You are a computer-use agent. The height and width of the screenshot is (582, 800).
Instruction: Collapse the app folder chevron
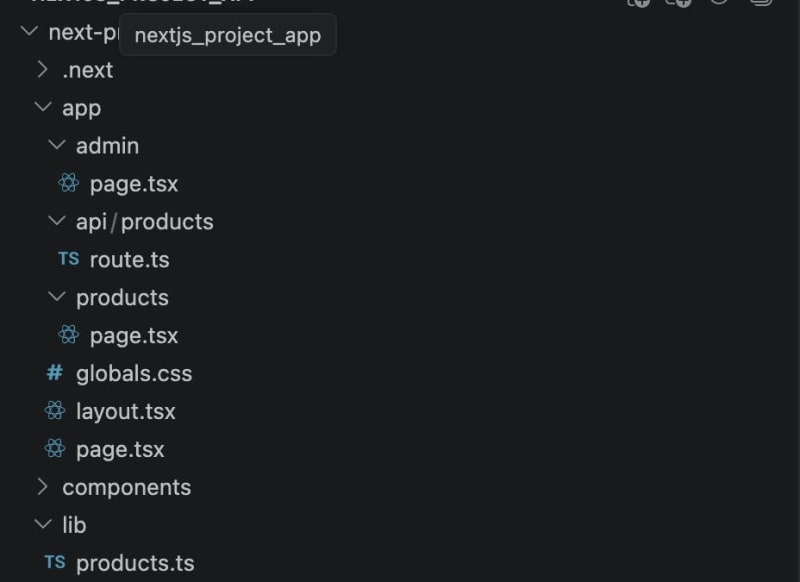43,107
